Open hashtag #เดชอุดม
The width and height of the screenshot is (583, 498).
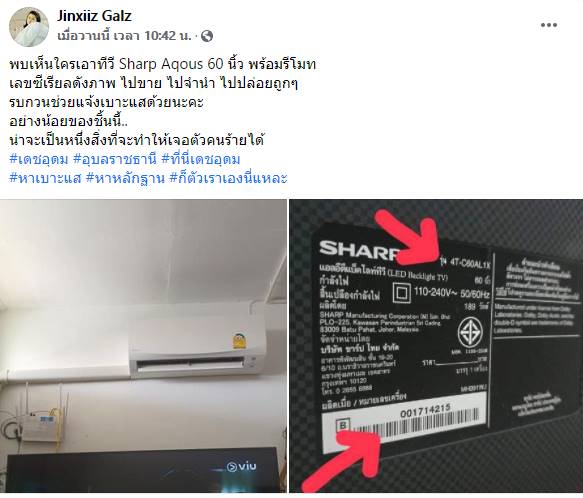(x=39, y=159)
